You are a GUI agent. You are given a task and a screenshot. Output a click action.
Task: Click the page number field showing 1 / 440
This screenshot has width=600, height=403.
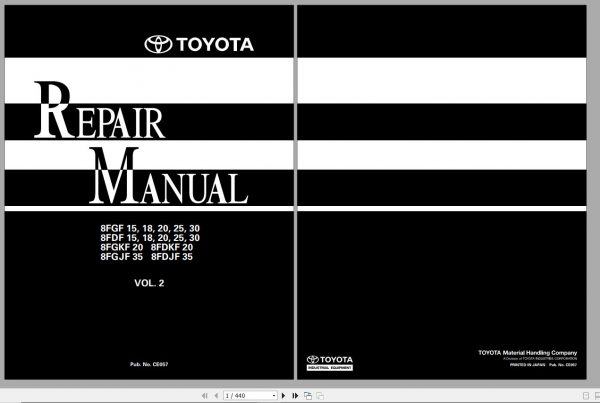point(248,396)
